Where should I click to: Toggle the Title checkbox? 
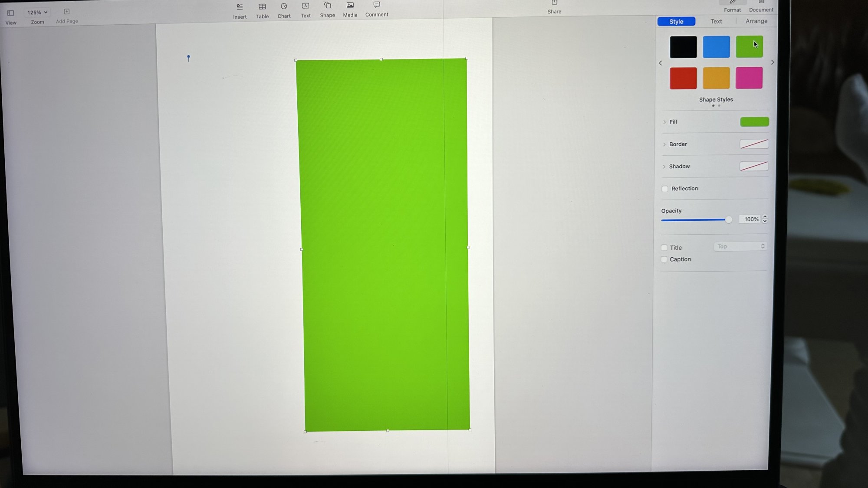tap(664, 248)
